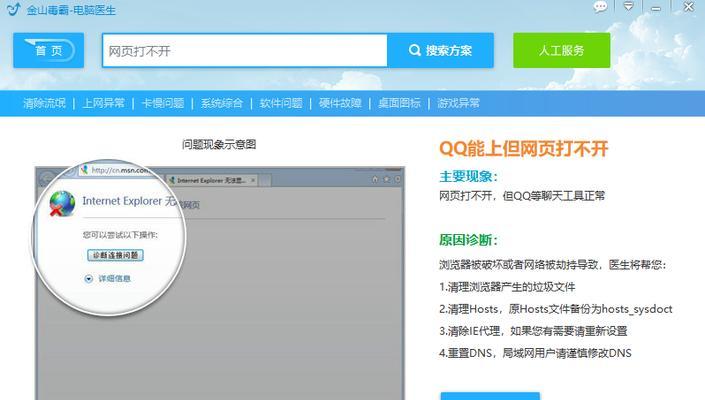
Task: Click the 金山毒霸-电脑医生 title text
Action: [x=71, y=10]
